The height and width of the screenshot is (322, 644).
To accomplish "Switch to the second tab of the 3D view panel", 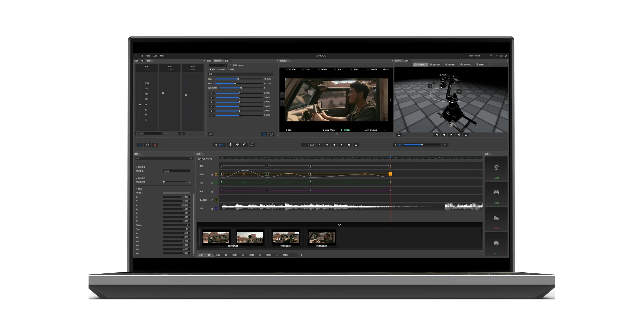I will (406, 61).
